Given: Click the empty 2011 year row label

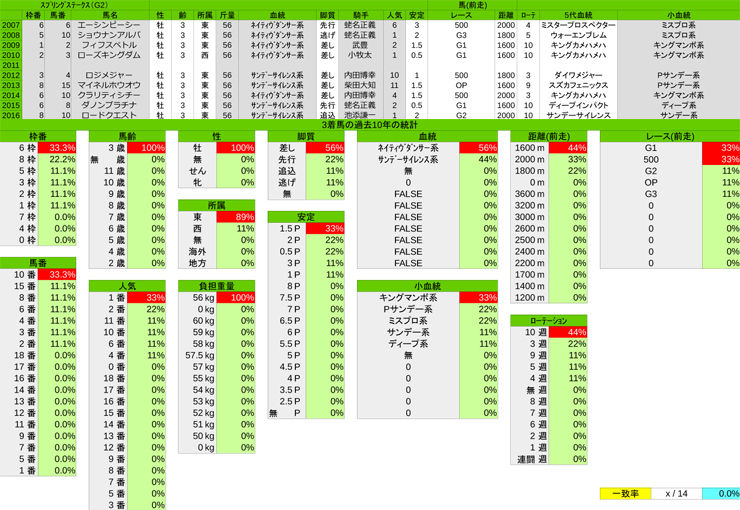Looking at the screenshot, I should click(11, 66).
